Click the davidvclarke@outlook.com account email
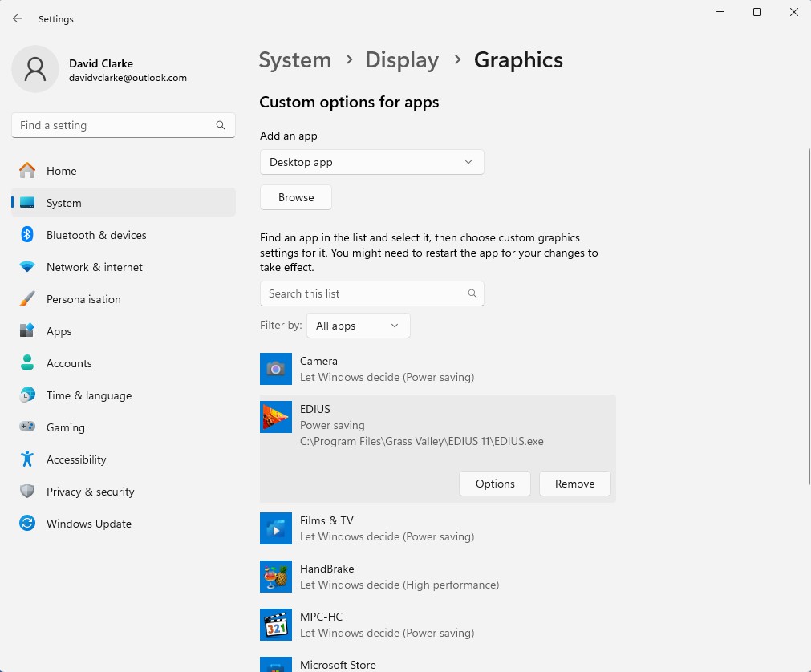The image size is (811, 672). 128,78
